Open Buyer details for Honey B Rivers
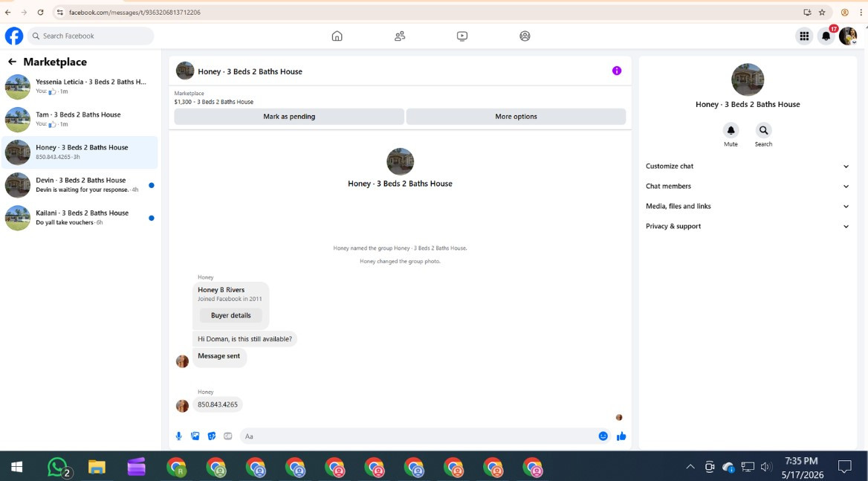Image resolution: width=868 pixels, height=481 pixels. click(231, 315)
